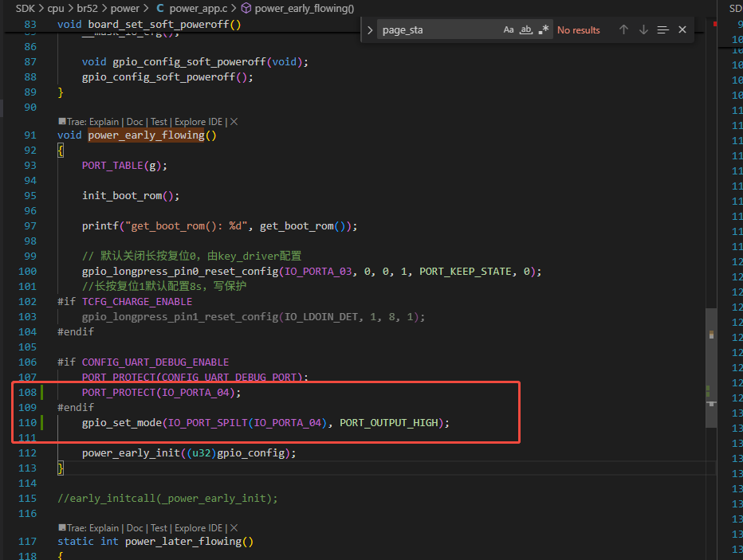Click the Trae logo icon above power_later_flowing
Screen dimensions: 743x560
tap(61, 528)
